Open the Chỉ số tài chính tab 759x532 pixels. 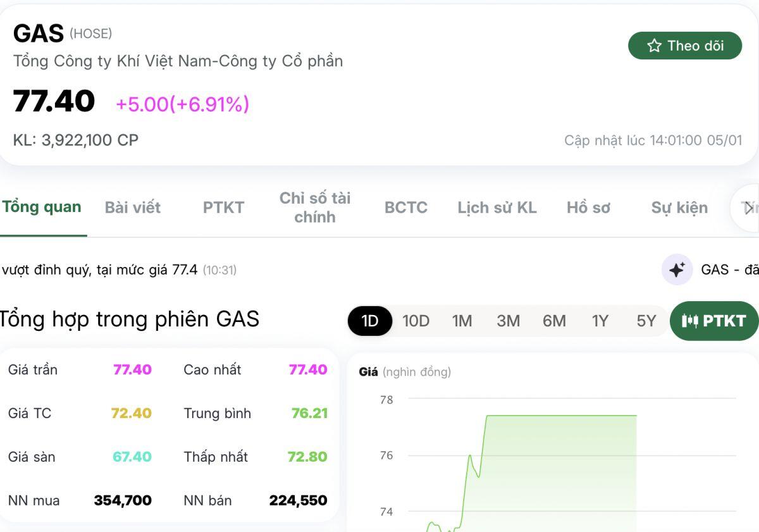point(316,207)
